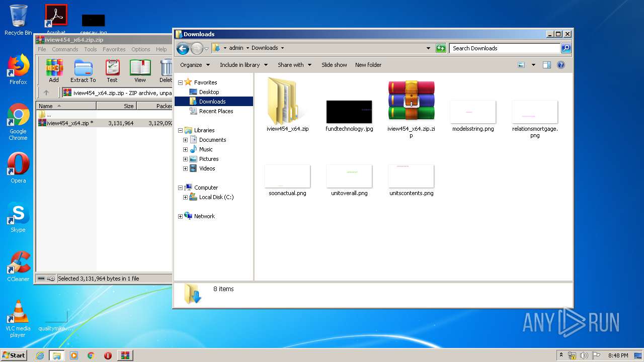Image resolution: width=644 pixels, height=362 pixels.
Task: Open WinRAR Options menu
Action: click(141, 49)
